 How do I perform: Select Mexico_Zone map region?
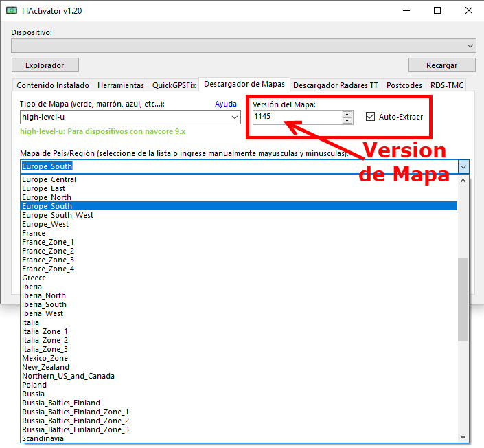point(239,358)
